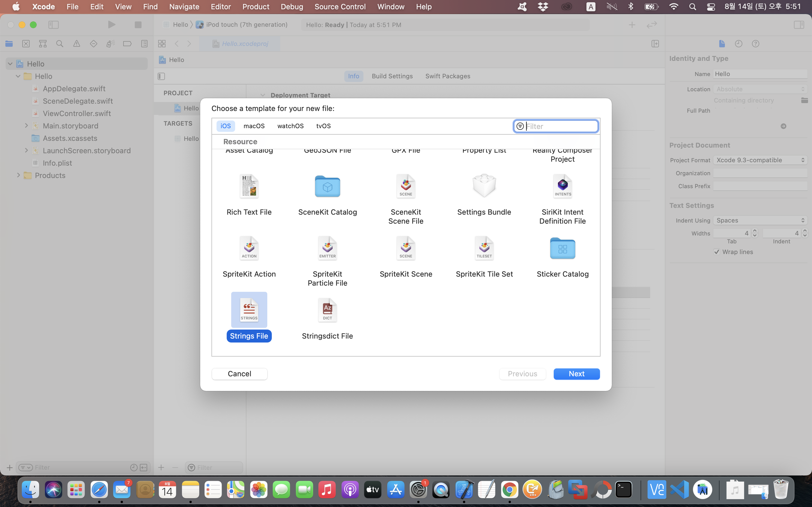
Task: Click the Cancel button
Action: click(239, 374)
